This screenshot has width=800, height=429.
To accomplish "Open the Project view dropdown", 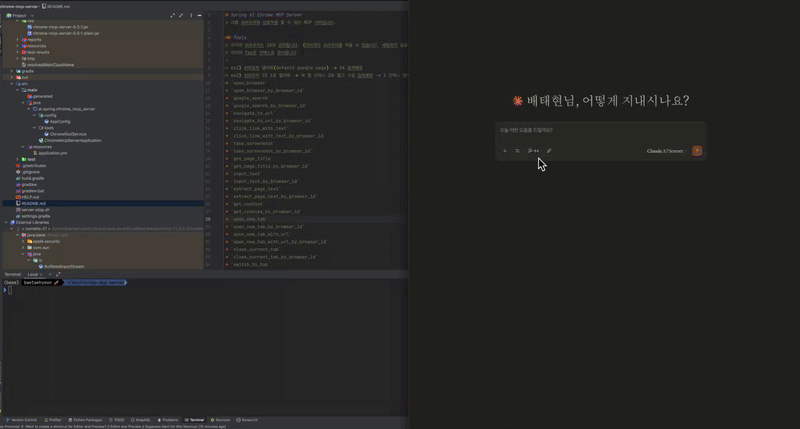I will click(20, 15).
